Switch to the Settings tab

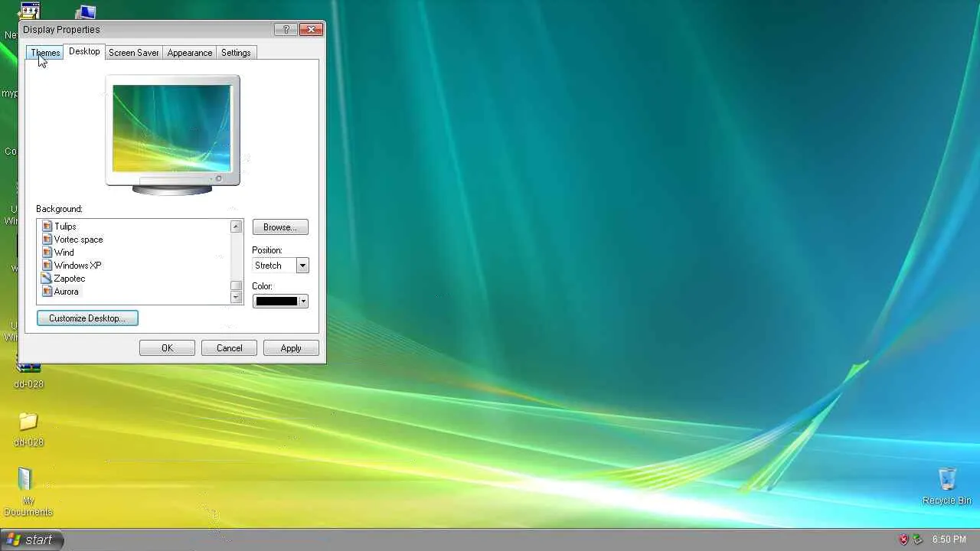[x=236, y=53]
